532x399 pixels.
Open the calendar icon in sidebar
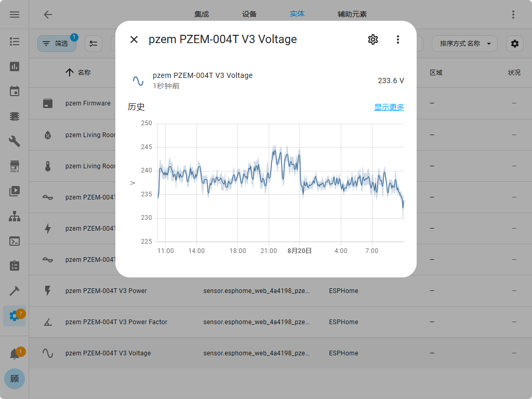tap(15, 91)
